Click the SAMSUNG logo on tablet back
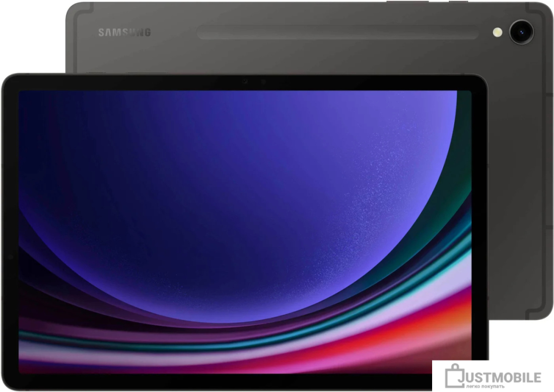The image size is (554, 392). click(124, 33)
